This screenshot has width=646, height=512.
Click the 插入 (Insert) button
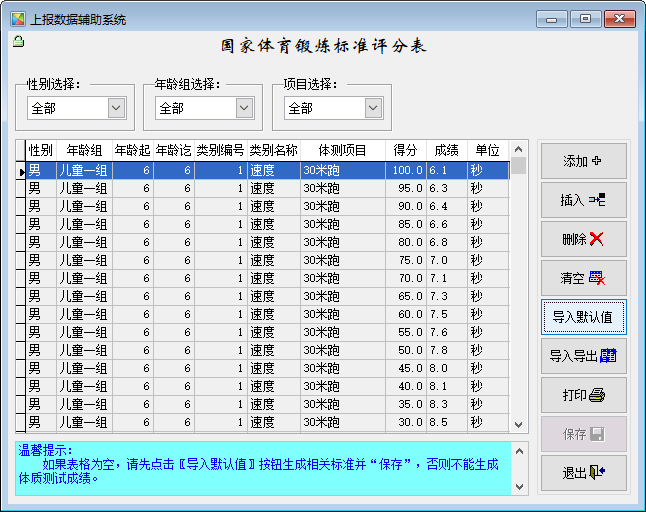coord(583,200)
